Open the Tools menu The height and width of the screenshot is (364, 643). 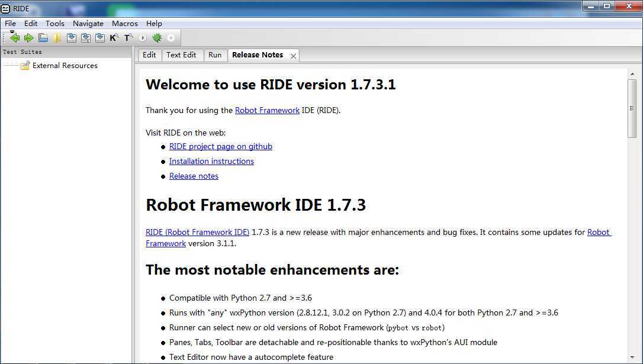coord(55,23)
